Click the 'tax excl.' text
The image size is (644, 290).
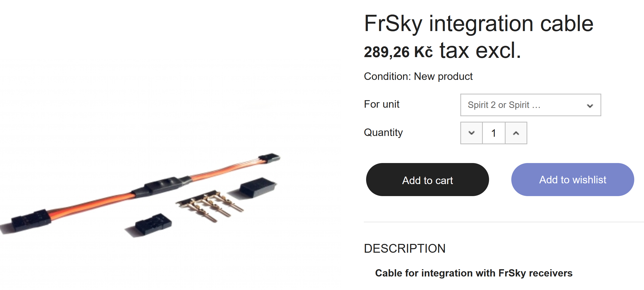pos(480,51)
